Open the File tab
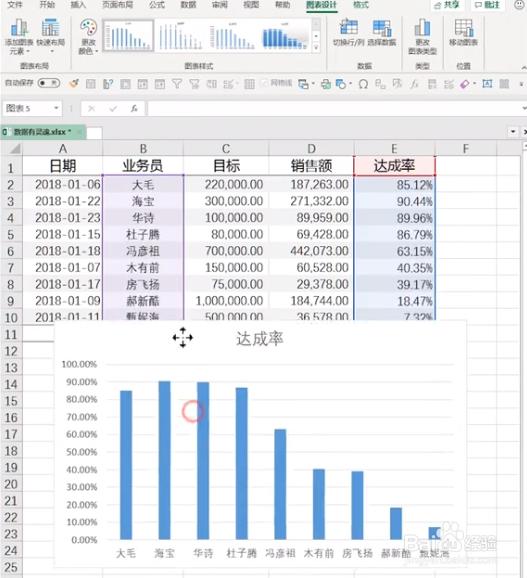The width and height of the screenshot is (527, 578). [15, 5]
